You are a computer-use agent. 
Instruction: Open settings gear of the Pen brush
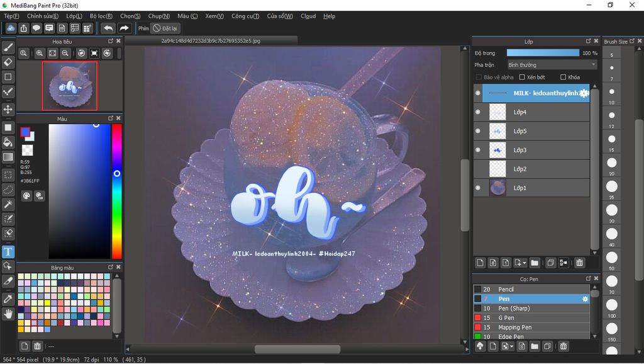pyautogui.click(x=586, y=299)
